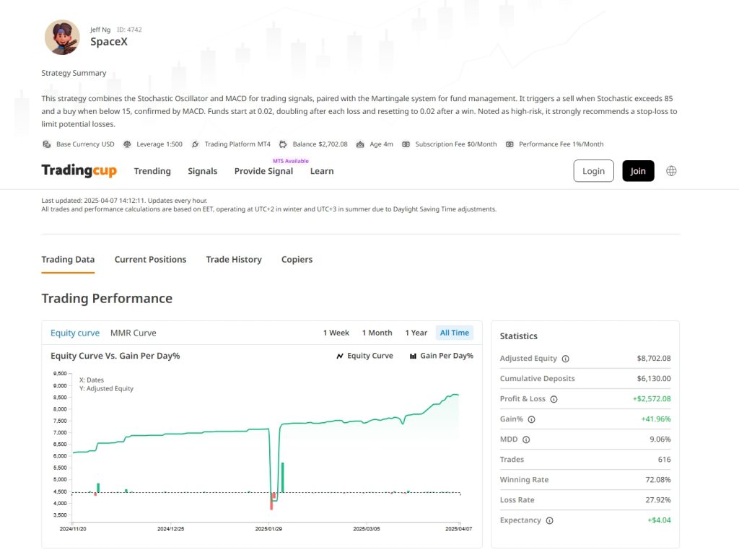The width and height of the screenshot is (739, 560).
Task: Click the Adjusted Equity info icon
Action: coord(565,359)
